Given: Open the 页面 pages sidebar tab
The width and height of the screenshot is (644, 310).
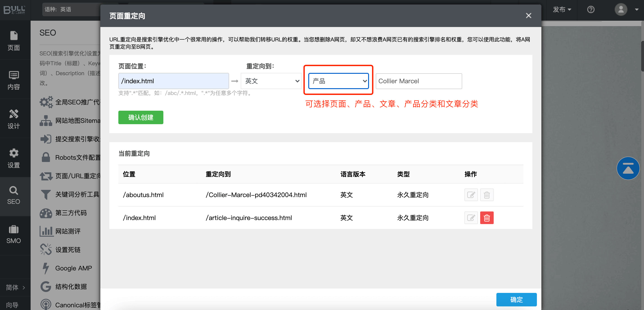Looking at the screenshot, I should pos(14,41).
